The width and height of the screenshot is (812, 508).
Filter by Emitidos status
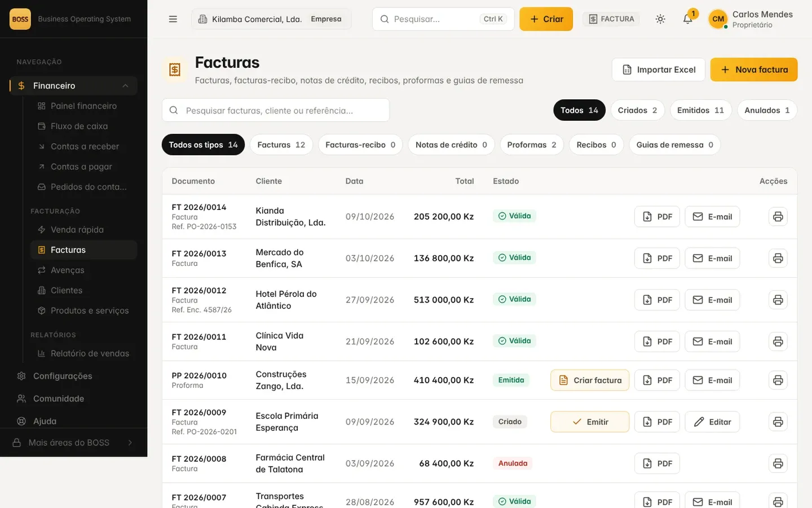coord(700,110)
